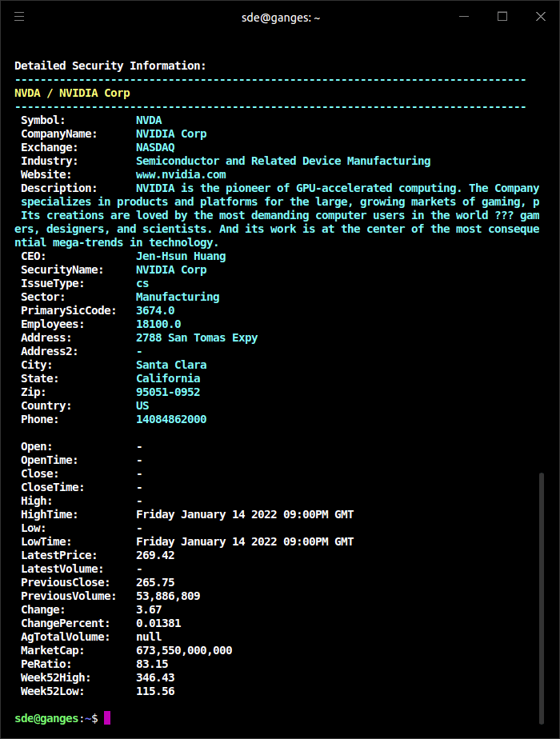Click the LowTime date value
Screen dimensions: 560x739
(245, 542)
